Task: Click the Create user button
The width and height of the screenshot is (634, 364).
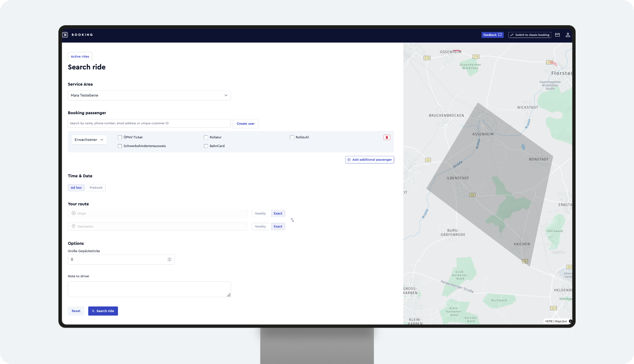Action: click(x=246, y=124)
